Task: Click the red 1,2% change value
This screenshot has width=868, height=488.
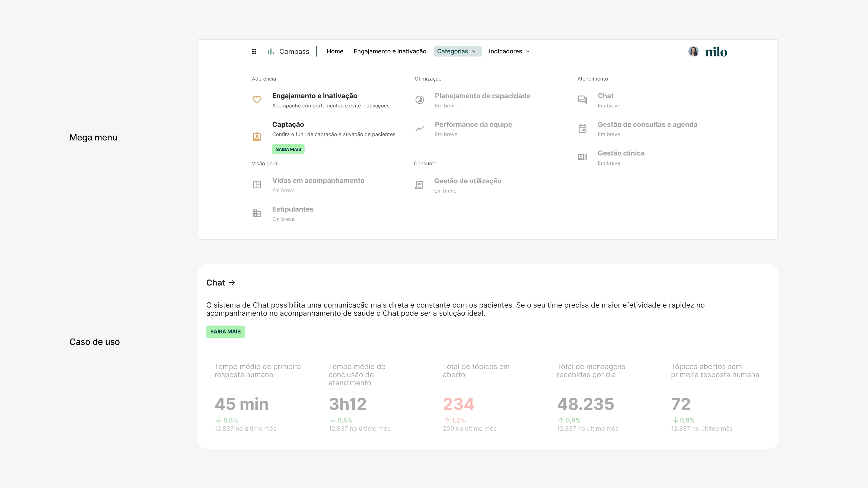Action: 458,420
